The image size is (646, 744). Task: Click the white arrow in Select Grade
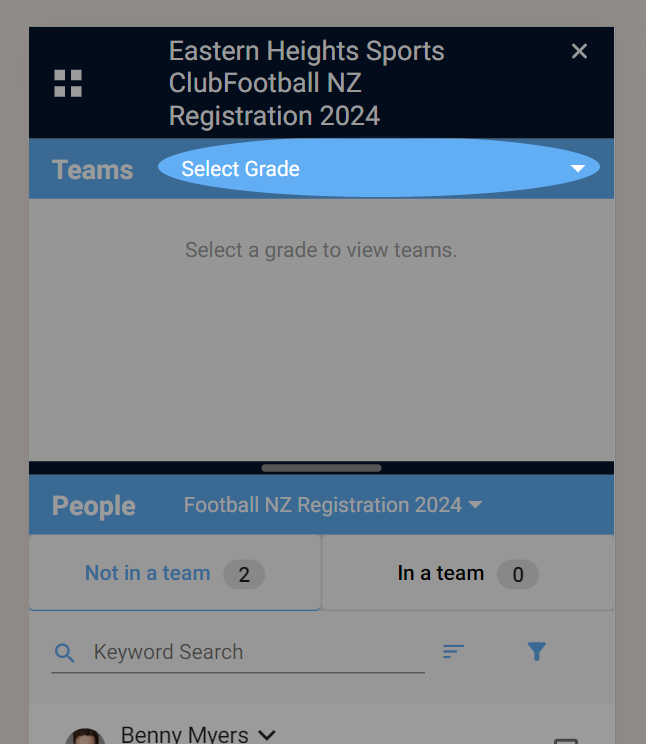(x=578, y=168)
